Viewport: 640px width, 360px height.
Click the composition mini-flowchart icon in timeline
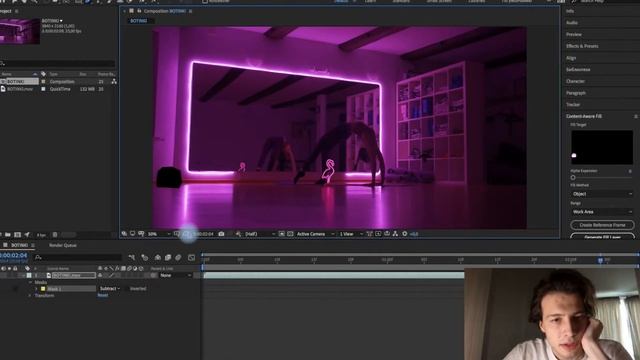pyautogui.click(x=131, y=257)
